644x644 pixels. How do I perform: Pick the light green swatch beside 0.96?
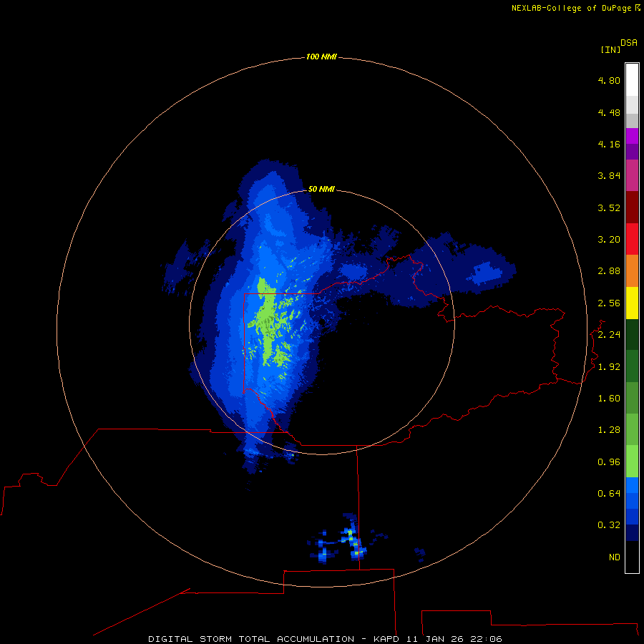click(x=632, y=462)
